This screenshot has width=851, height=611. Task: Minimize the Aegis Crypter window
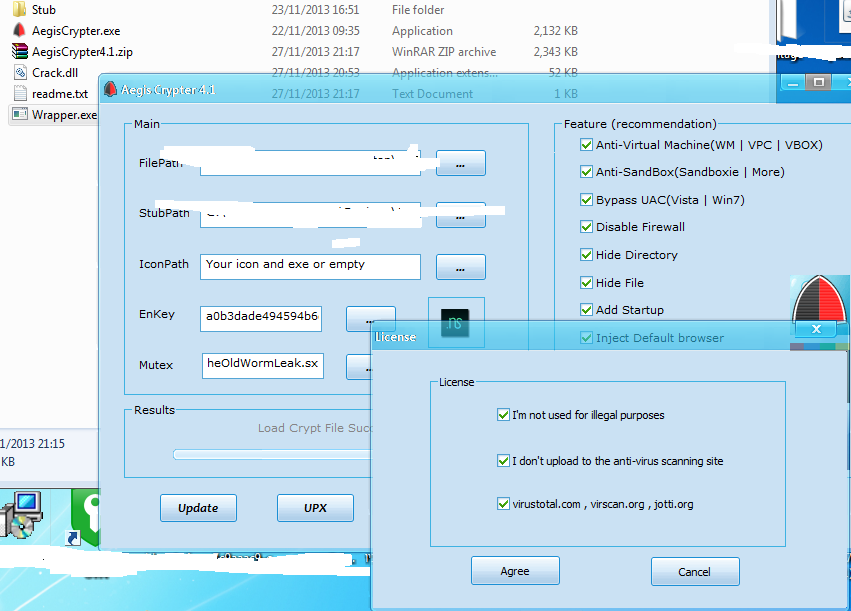pyautogui.click(x=793, y=83)
